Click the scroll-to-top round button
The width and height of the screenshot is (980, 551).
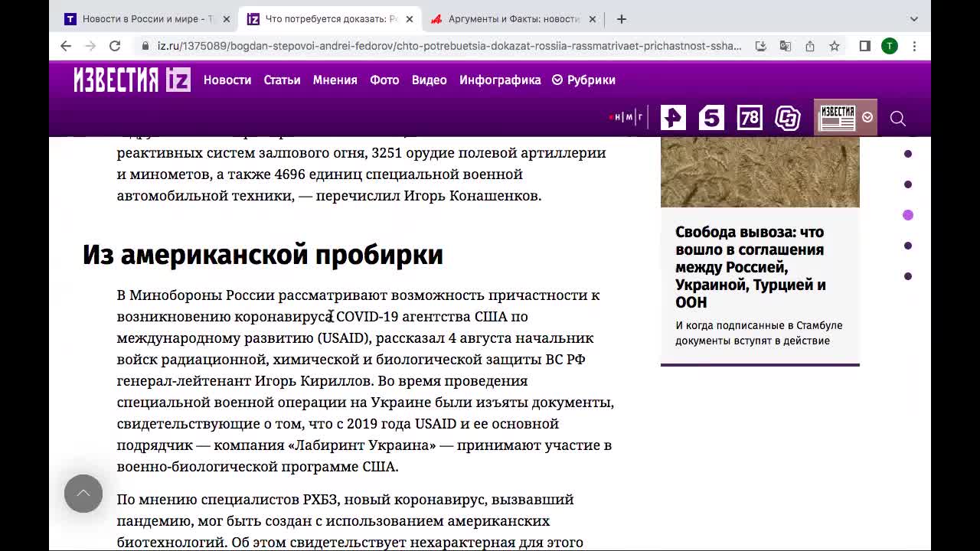click(x=83, y=494)
